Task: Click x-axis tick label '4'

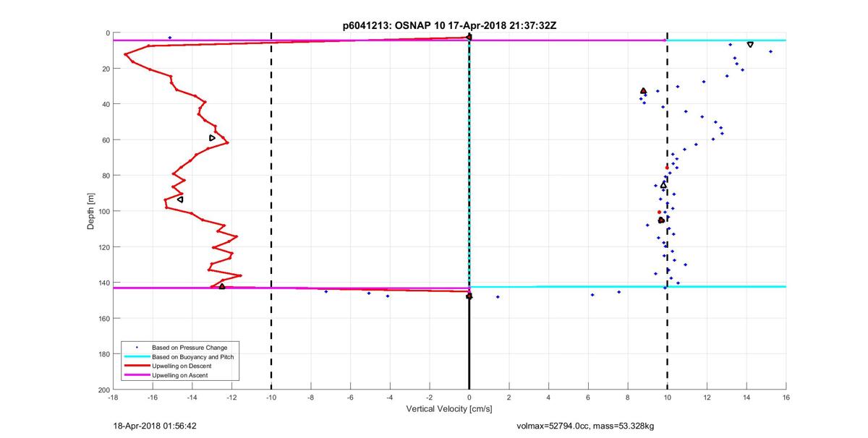Action: [x=548, y=398]
